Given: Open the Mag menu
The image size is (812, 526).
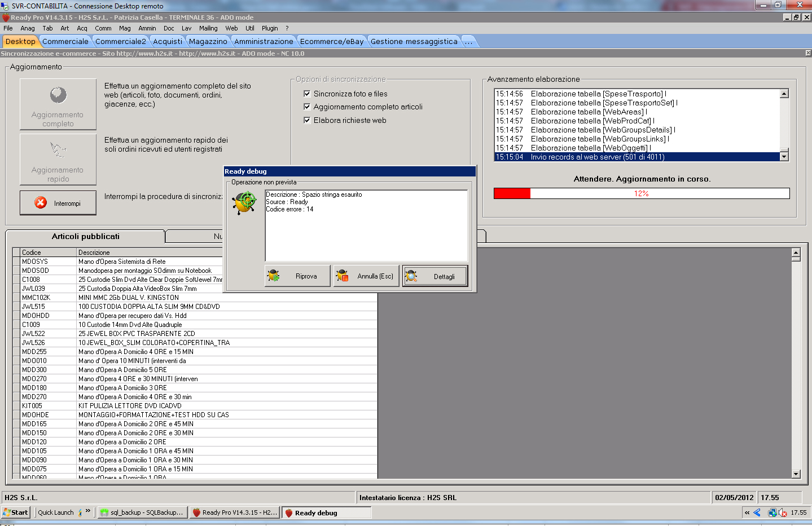Looking at the screenshot, I should (x=125, y=28).
